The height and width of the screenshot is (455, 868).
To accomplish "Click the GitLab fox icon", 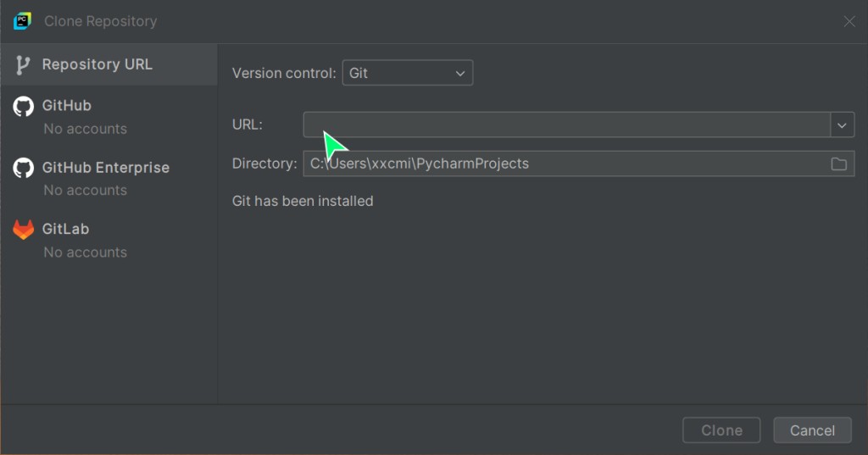I will coord(23,230).
